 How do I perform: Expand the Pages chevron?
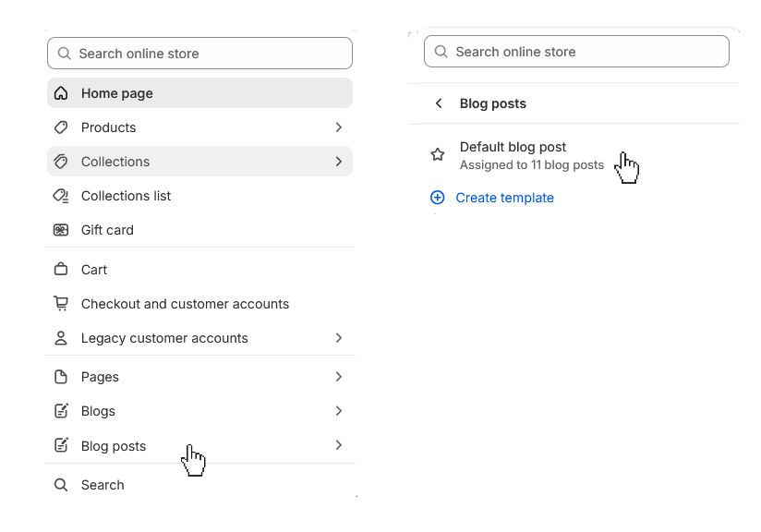[x=339, y=377]
